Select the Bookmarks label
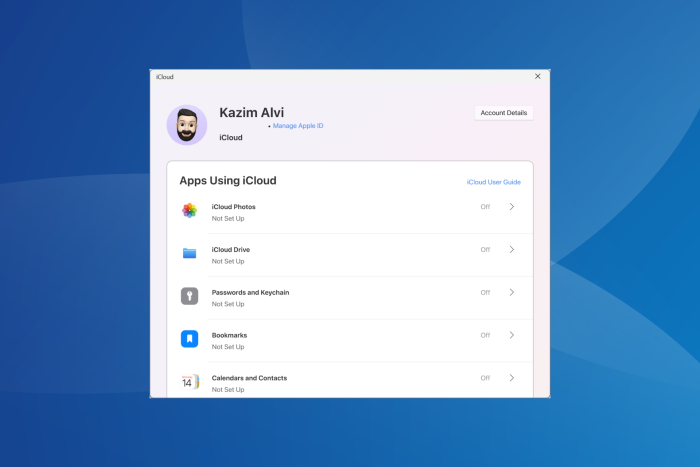Viewport: 700px width, 467px height. click(229, 335)
